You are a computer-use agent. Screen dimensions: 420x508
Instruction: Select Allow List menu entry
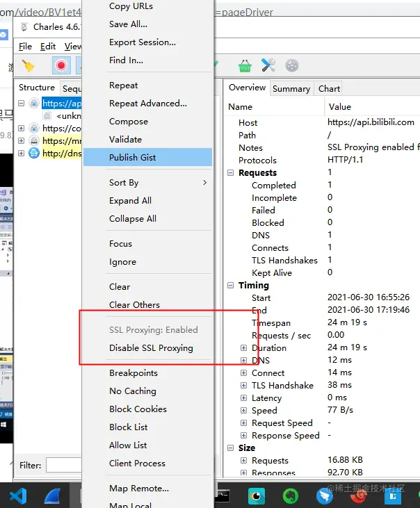[x=148, y=445]
